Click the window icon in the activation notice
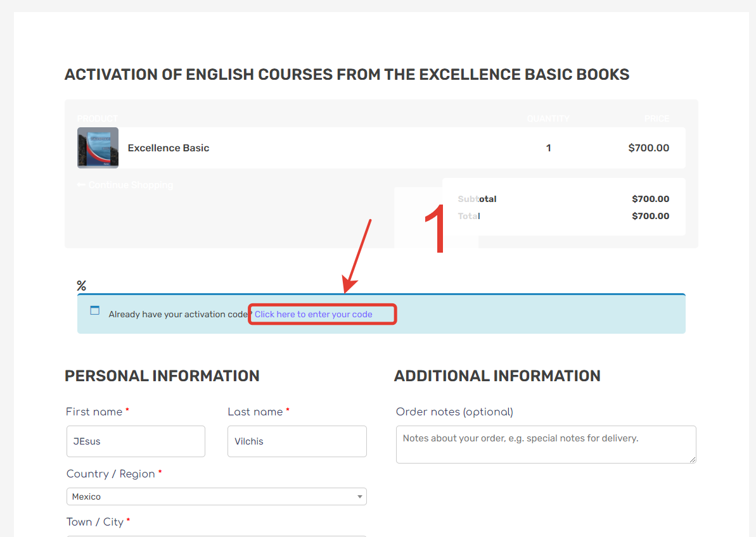Image resolution: width=756 pixels, height=537 pixels. [95, 310]
